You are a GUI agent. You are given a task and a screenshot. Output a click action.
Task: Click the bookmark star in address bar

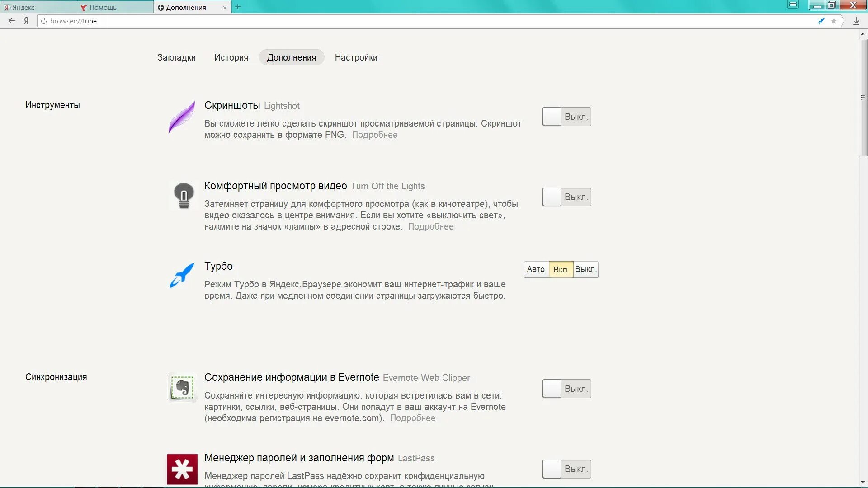[834, 21]
